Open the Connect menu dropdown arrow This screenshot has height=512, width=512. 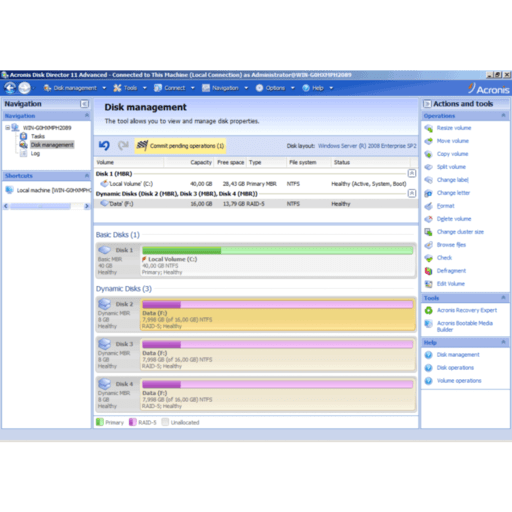(193, 88)
